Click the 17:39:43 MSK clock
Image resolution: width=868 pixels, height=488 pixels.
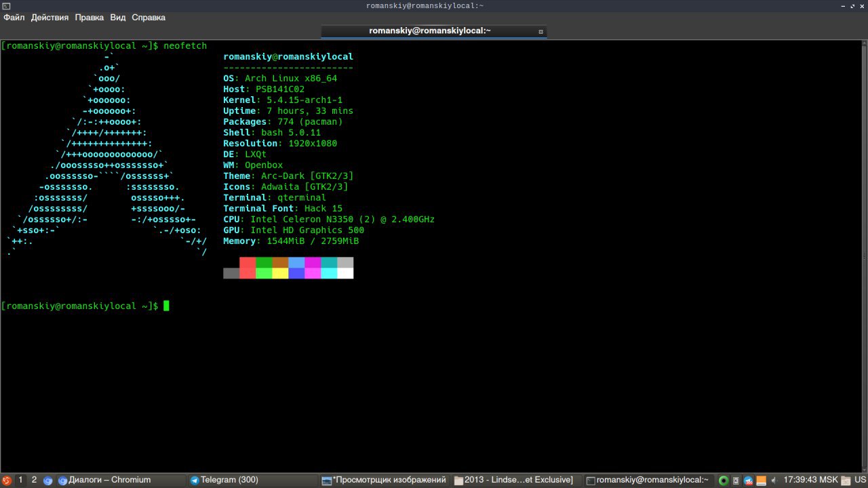[811, 480]
